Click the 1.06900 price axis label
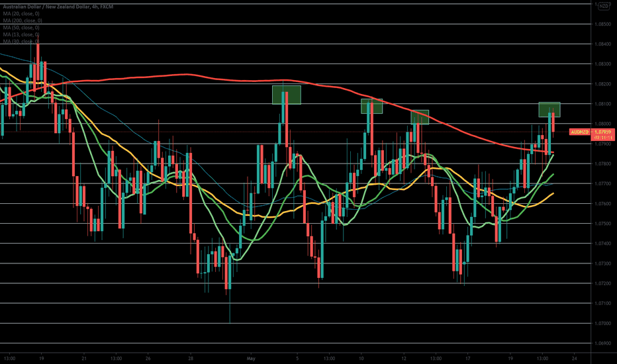 click(602, 343)
